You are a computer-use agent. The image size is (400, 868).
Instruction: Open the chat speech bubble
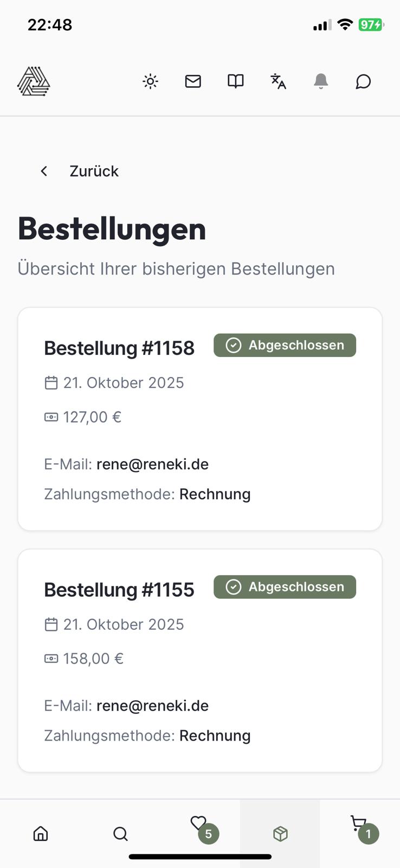point(363,81)
